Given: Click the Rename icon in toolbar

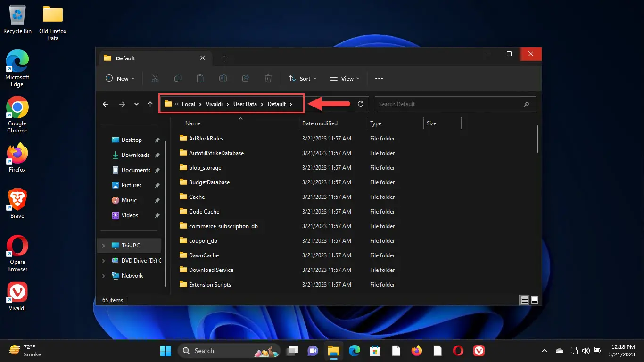Looking at the screenshot, I should coord(223,78).
